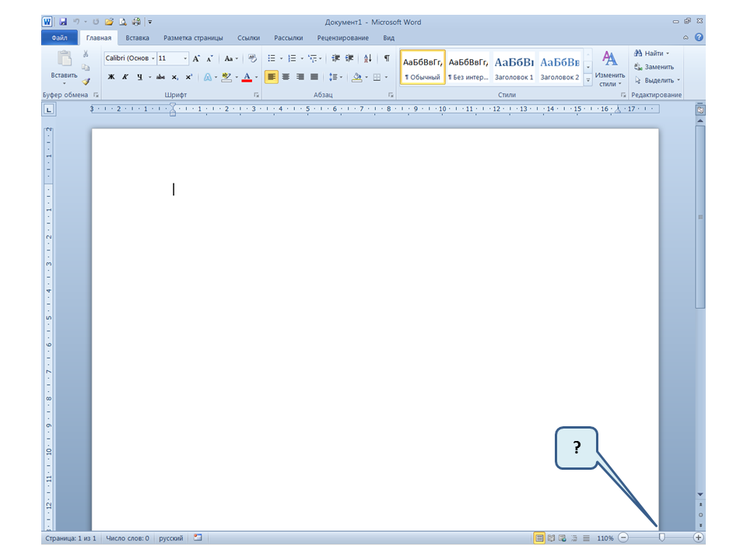Toggle strikethrough text formatting

160,77
